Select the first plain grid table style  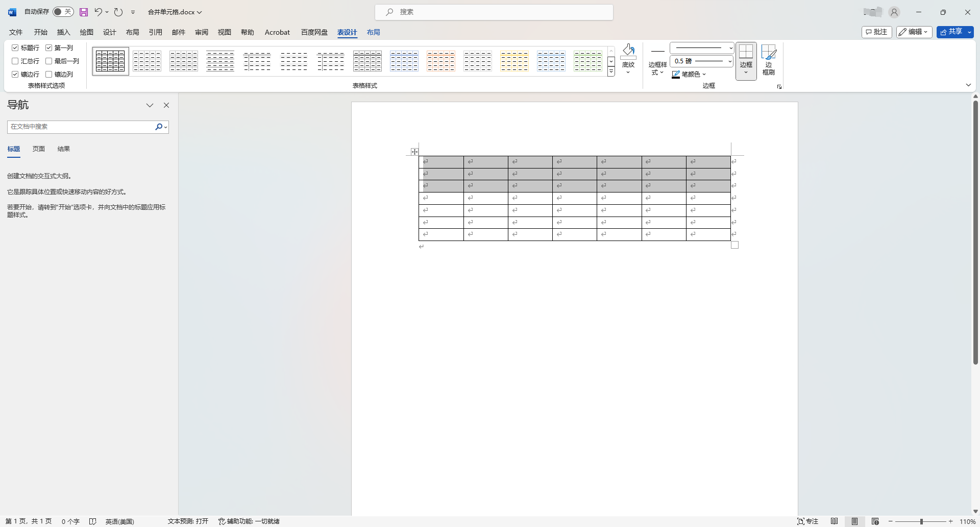pyautogui.click(x=110, y=61)
